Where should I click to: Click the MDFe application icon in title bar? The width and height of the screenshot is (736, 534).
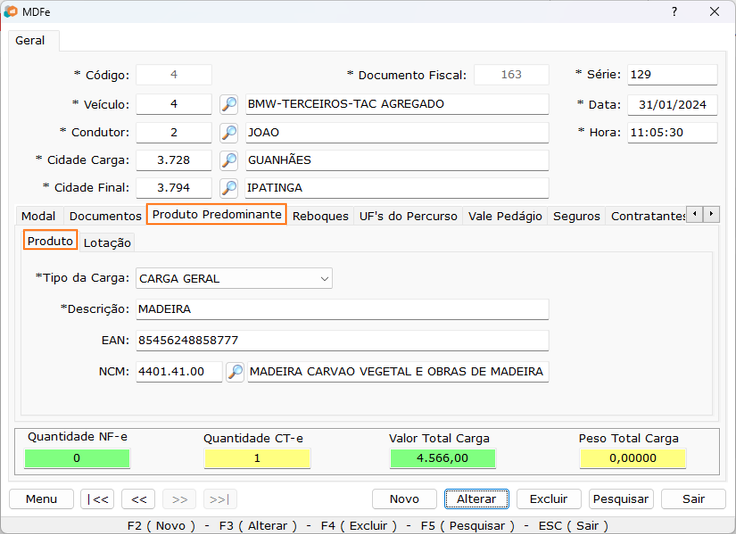(x=10, y=11)
